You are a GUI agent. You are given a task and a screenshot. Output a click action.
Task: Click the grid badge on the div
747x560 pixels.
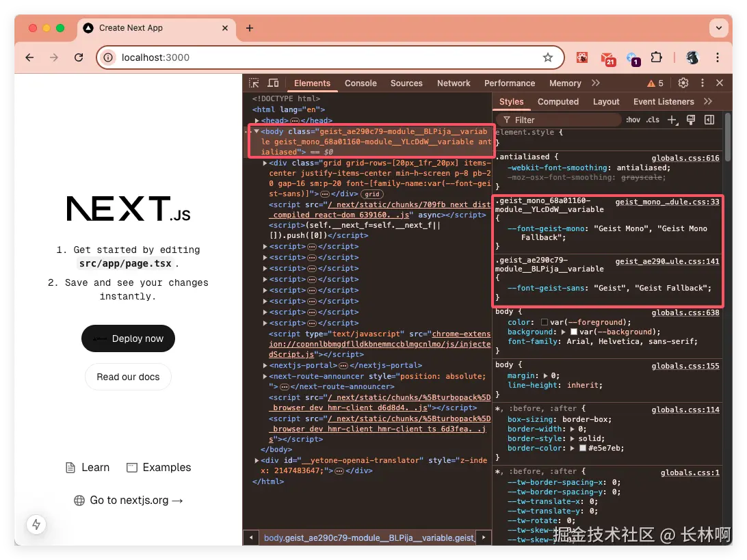click(372, 194)
